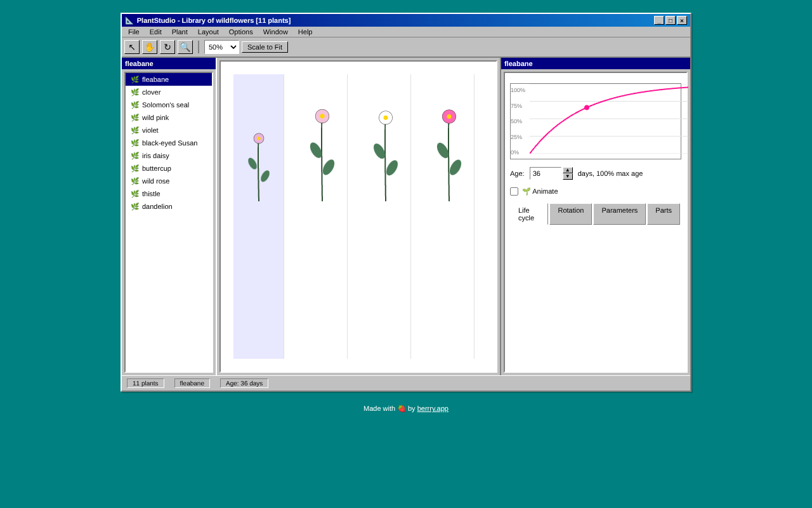Open the Plant menu
812x508 pixels.
180,31
